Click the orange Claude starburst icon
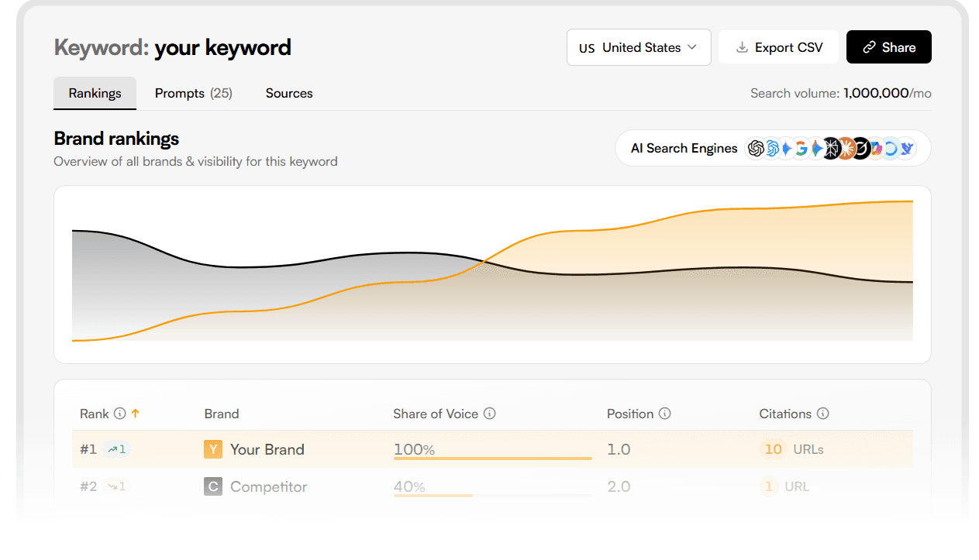979x560 pixels. pyautogui.click(x=846, y=148)
